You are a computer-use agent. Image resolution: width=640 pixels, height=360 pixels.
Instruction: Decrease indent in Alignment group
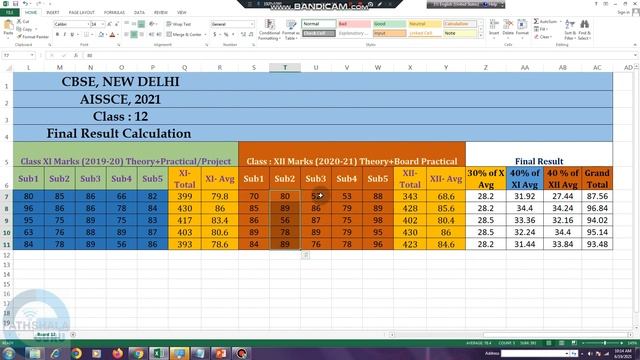click(152, 35)
